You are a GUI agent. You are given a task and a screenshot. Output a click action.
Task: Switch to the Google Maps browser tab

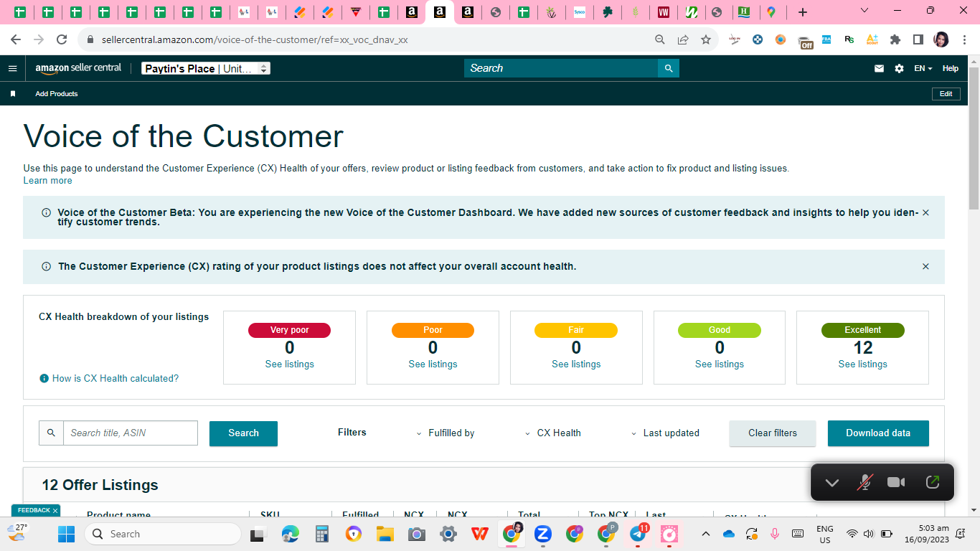pos(771,12)
